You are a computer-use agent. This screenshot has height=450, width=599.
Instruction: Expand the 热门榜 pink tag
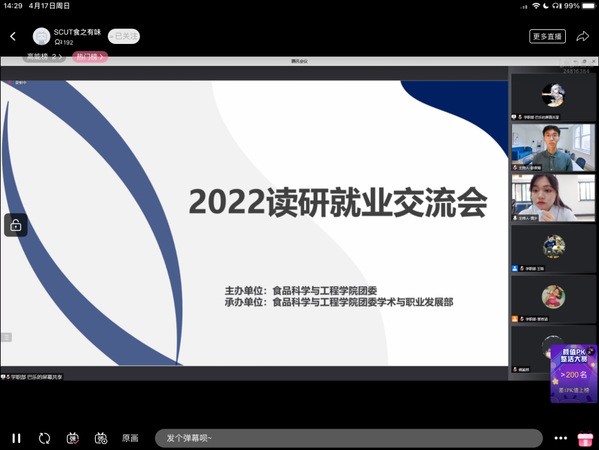90,57
